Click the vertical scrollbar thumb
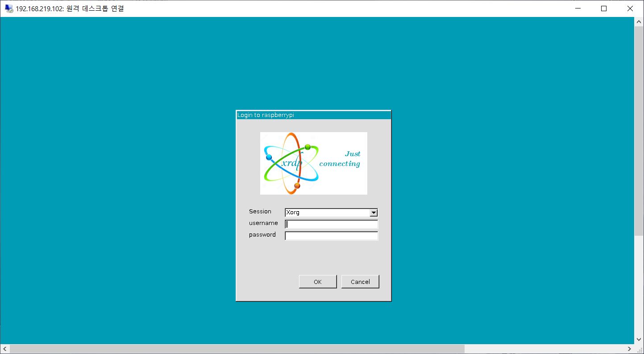This screenshot has width=644, height=354. [639, 131]
